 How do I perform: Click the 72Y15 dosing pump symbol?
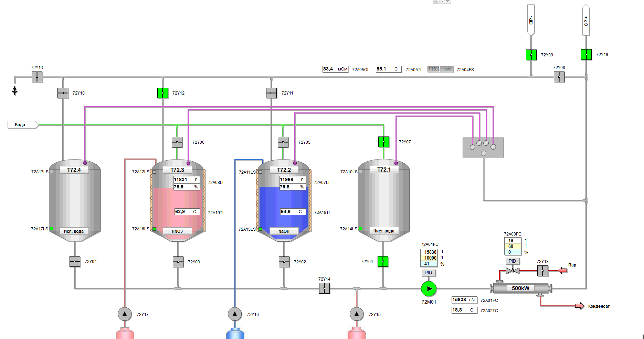point(357,314)
